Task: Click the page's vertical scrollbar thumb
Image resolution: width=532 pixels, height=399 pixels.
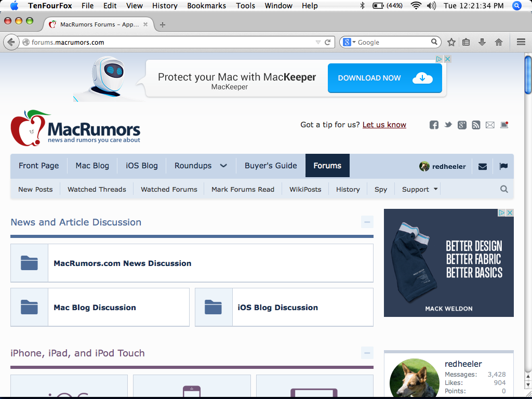Action: point(528,75)
